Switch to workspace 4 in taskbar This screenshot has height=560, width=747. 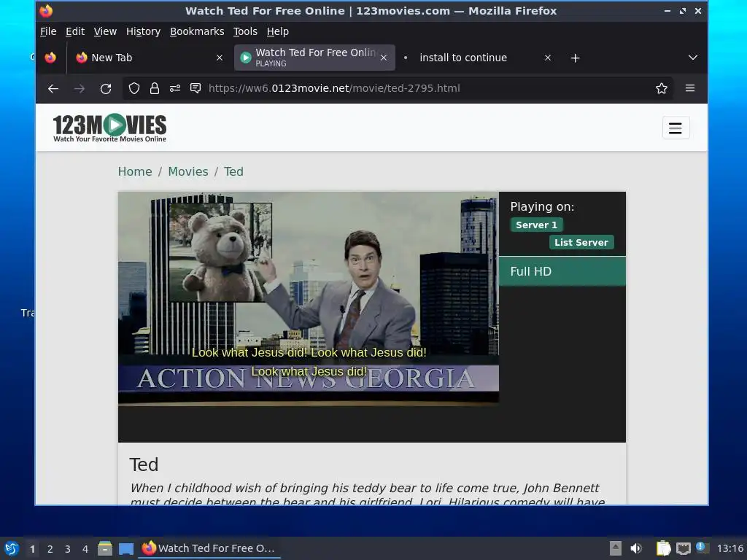pyautogui.click(x=85, y=549)
